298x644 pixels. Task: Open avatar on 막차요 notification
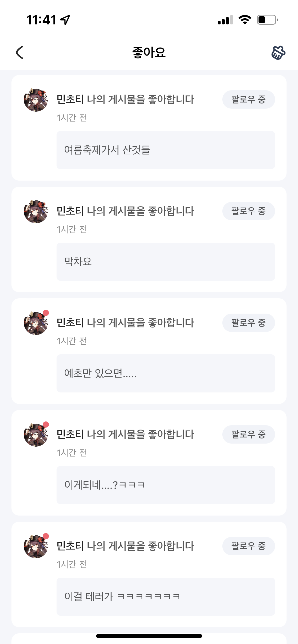tap(36, 211)
